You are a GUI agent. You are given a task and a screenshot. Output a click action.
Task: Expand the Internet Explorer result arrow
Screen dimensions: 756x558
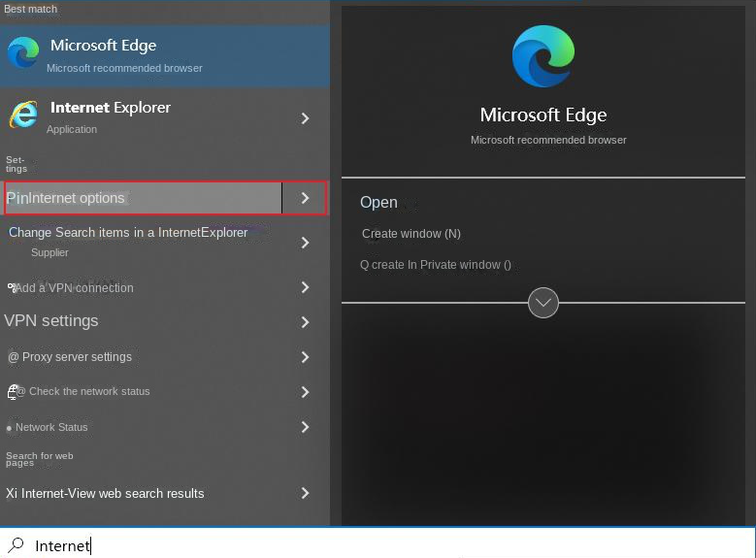[305, 118]
